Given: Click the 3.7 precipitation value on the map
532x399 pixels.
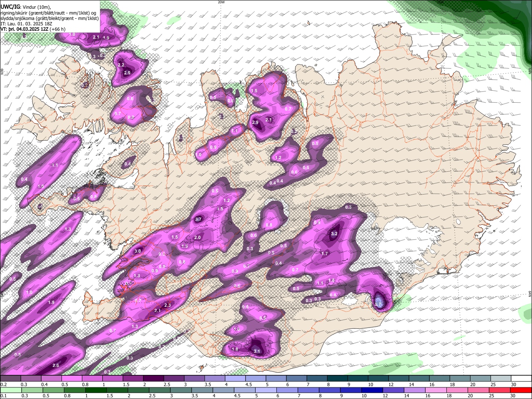Looking at the screenshot, I should (198, 219).
